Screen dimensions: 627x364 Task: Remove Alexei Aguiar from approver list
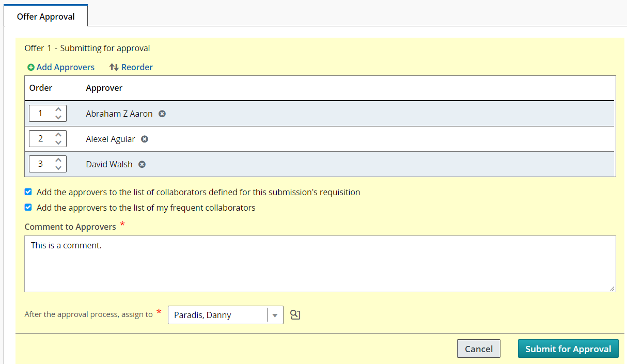click(x=145, y=139)
